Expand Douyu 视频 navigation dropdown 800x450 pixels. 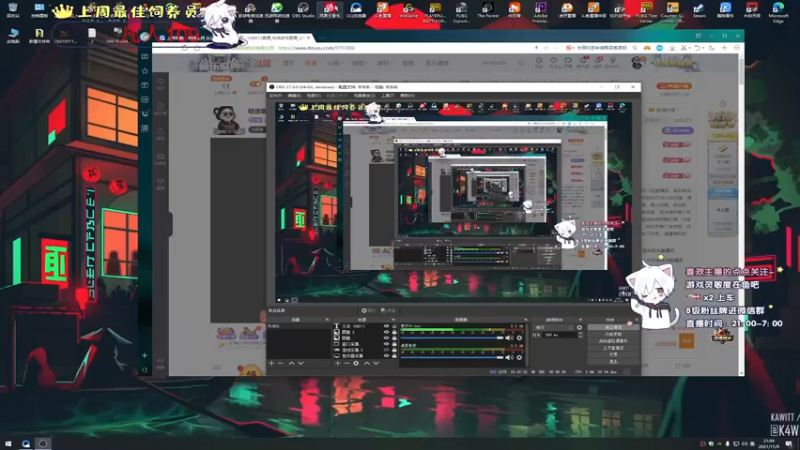[x=360, y=63]
